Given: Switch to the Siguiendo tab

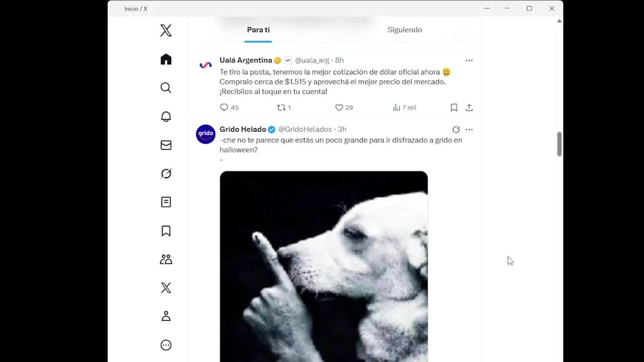Looking at the screenshot, I should [x=405, y=30].
